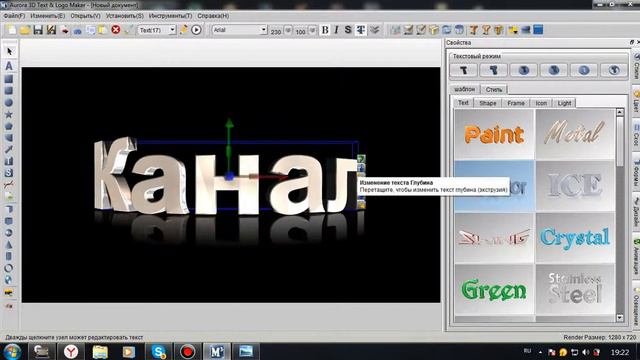This screenshot has height=360, width=640.
Task: Open the screen recorder taskbar icon
Action: (x=187, y=351)
